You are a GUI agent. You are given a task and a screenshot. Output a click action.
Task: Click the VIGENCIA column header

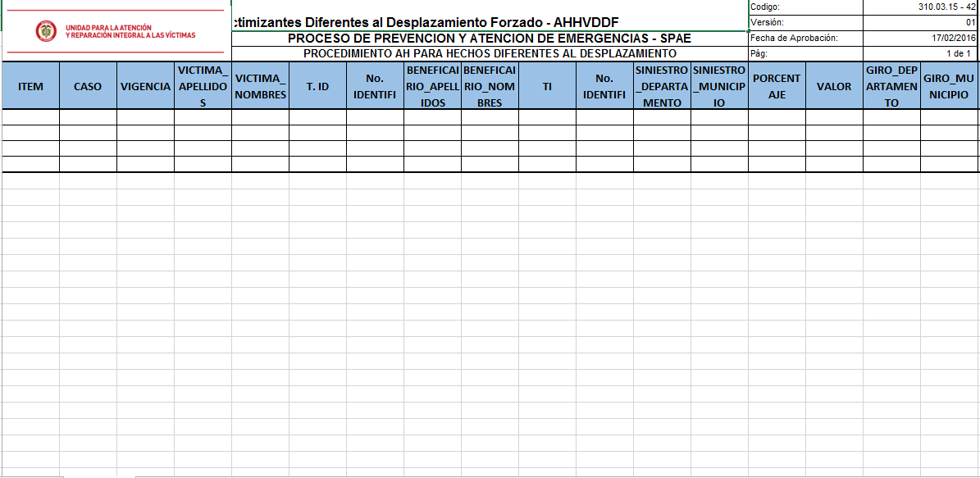(145, 86)
